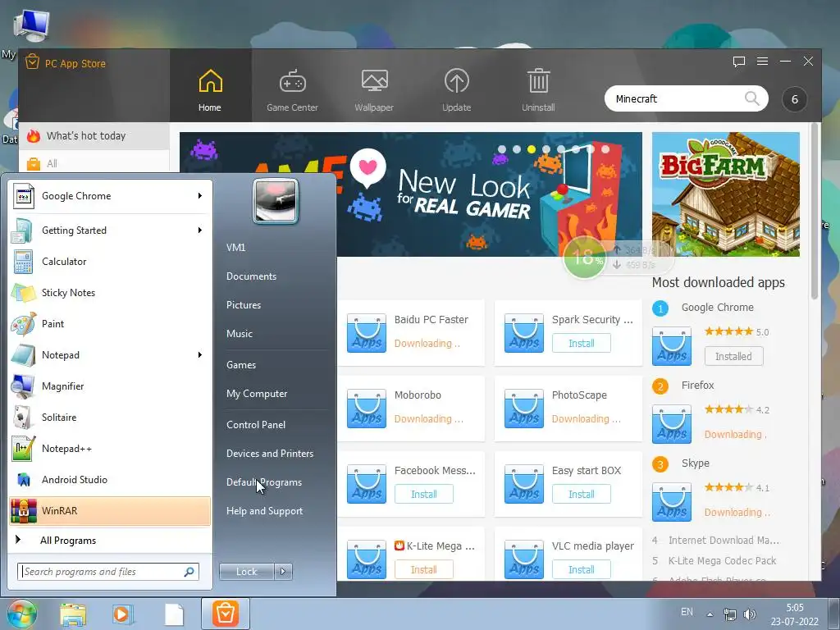Launch Android Studio from Start menu
The width and height of the screenshot is (840, 630).
click(x=110, y=479)
